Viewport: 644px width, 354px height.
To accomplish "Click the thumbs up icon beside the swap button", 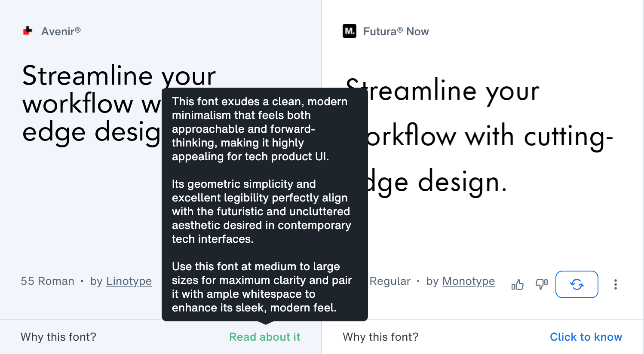I will [x=517, y=284].
